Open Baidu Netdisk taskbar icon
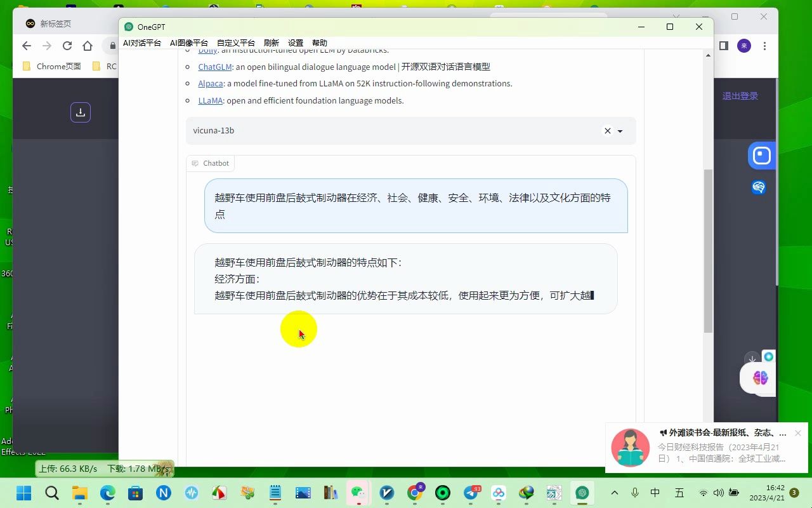Screen dimensions: 812x508 tap(499, 493)
